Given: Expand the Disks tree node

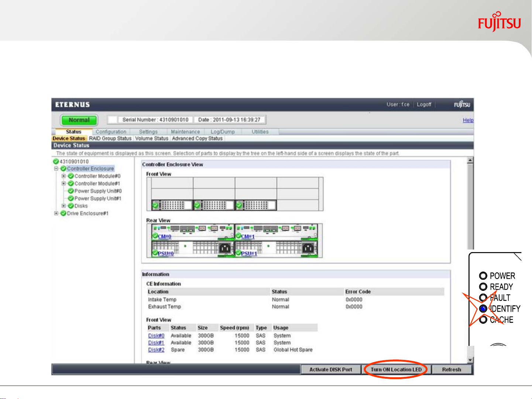Looking at the screenshot, I should coord(64,206).
